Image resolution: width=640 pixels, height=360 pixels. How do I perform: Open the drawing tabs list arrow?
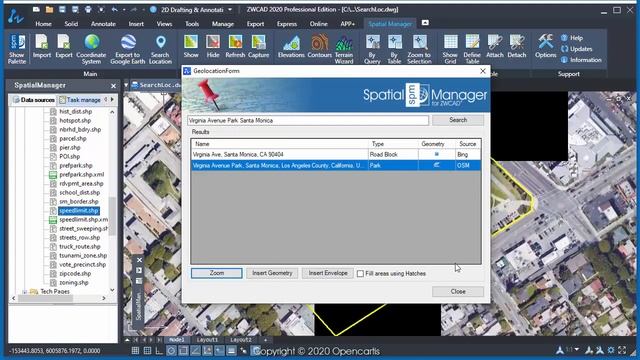[126, 85]
